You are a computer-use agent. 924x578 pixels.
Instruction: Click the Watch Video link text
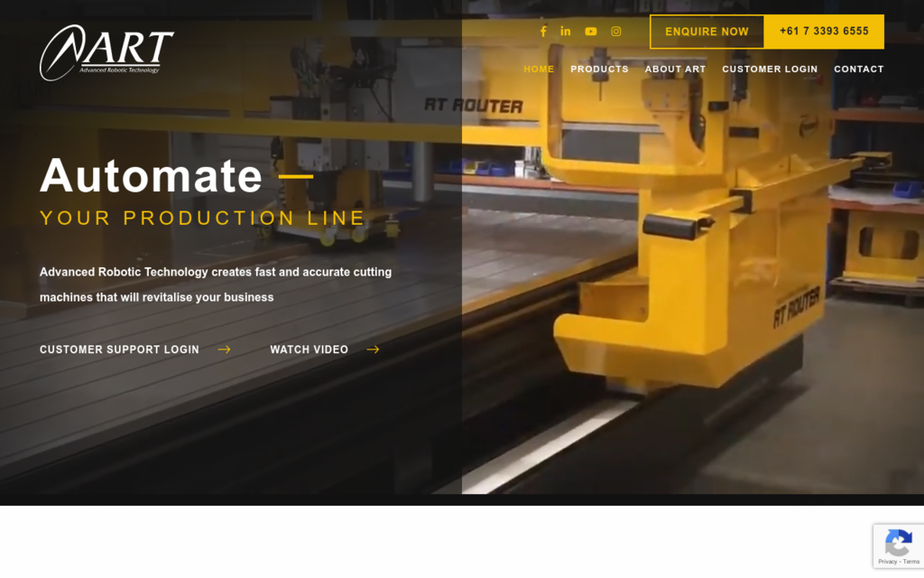pyautogui.click(x=309, y=350)
